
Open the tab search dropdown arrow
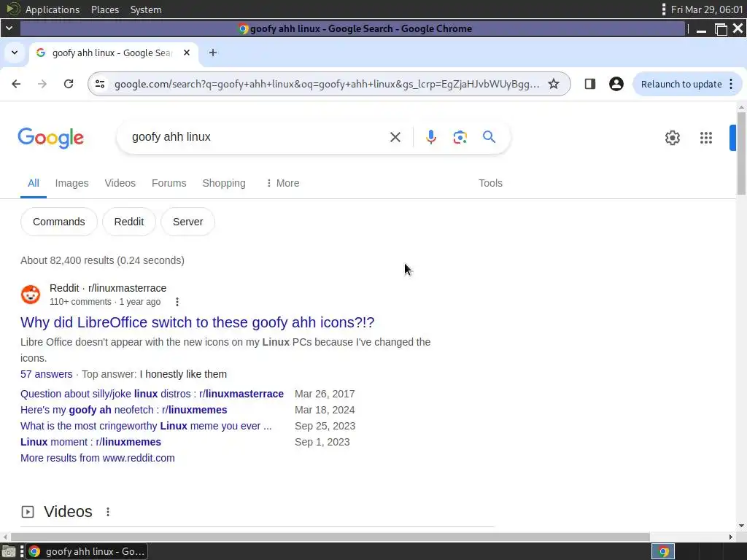pyautogui.click(x=15, y=52)
